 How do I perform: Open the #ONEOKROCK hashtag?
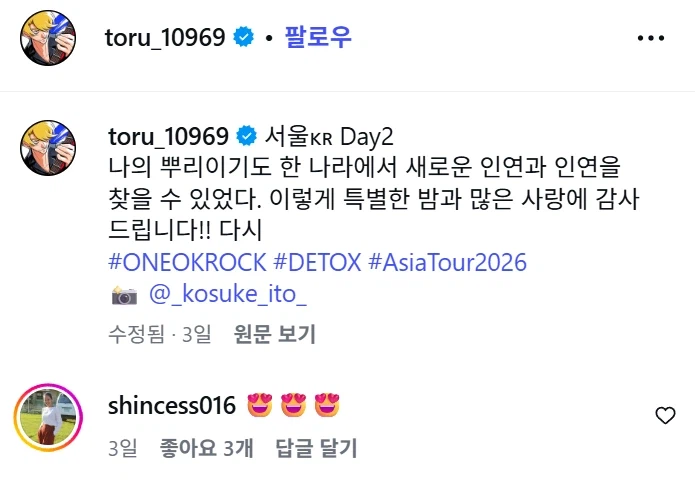click(186, 264)
